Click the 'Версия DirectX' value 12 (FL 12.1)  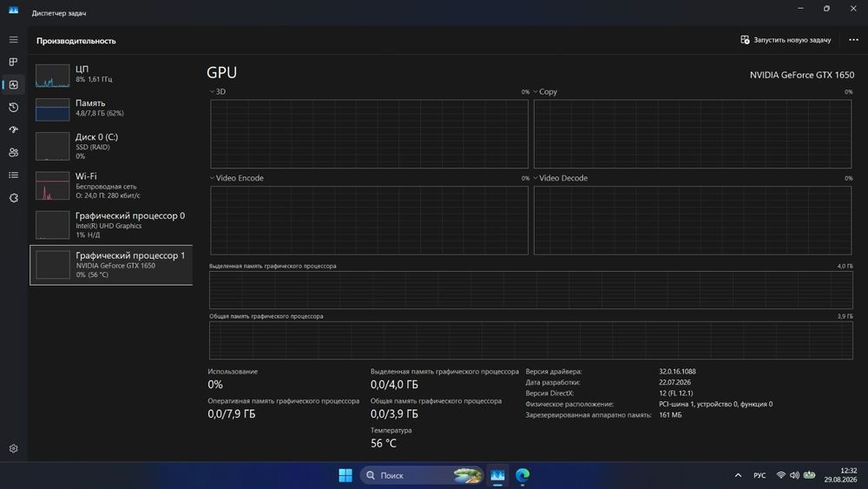pyautogui.click(x=675, y=393)
